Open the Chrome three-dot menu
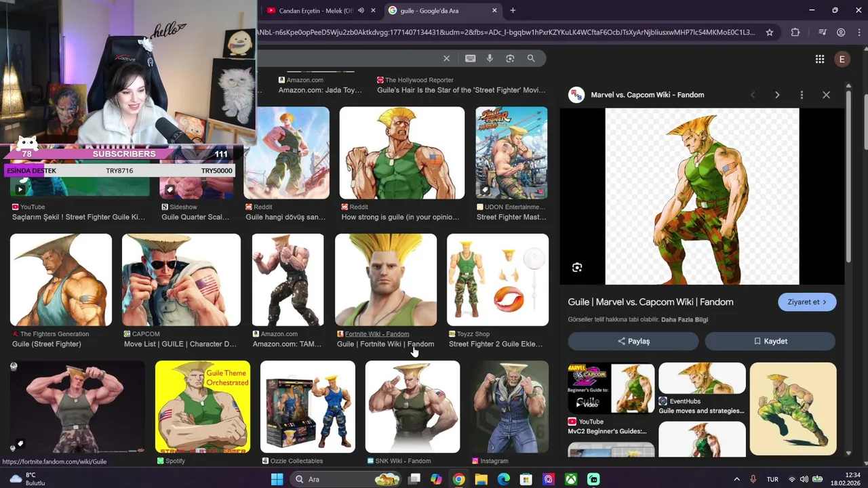 (859, 32)
